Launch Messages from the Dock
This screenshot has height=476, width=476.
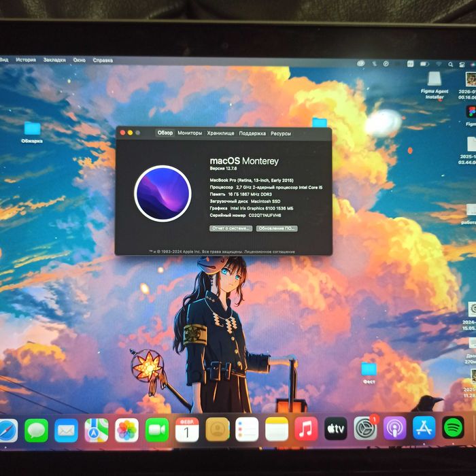pos(36,430)
